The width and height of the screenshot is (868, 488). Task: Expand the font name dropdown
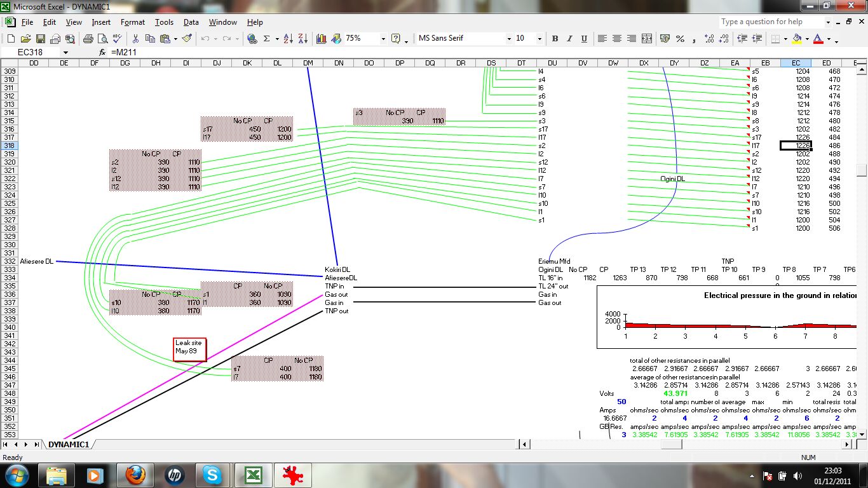(508, 39)
